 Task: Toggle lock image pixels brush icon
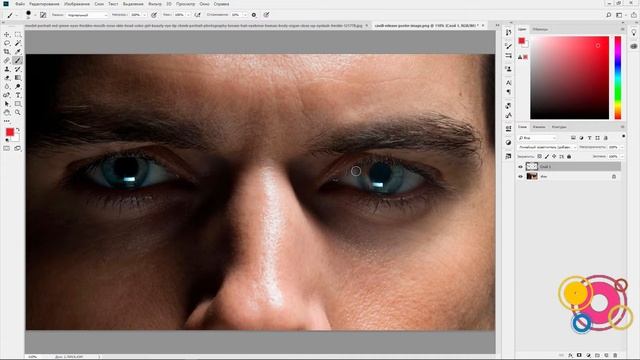coord(547,156)
